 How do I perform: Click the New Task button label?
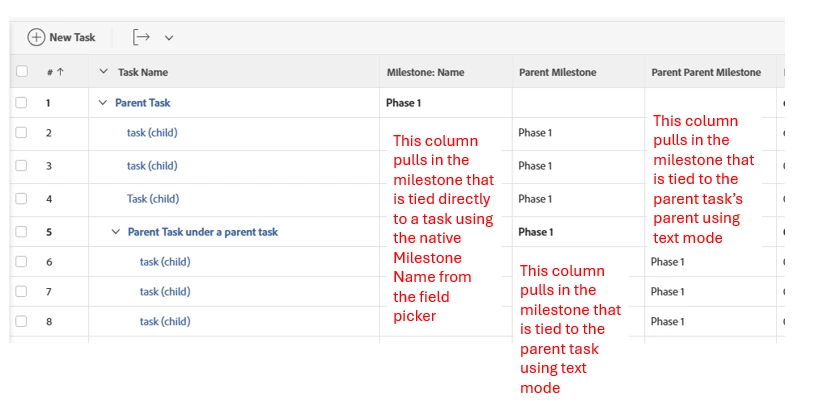[72, 37]
